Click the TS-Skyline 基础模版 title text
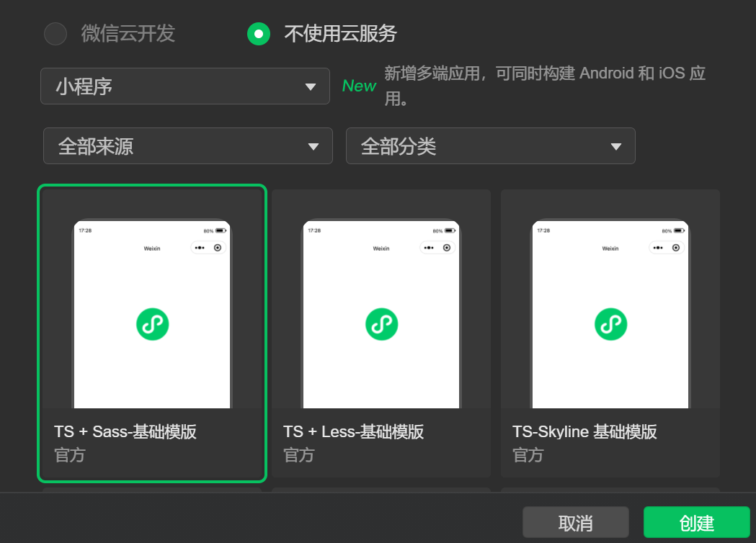The image size is (756, 543). [x=585, y=431]
